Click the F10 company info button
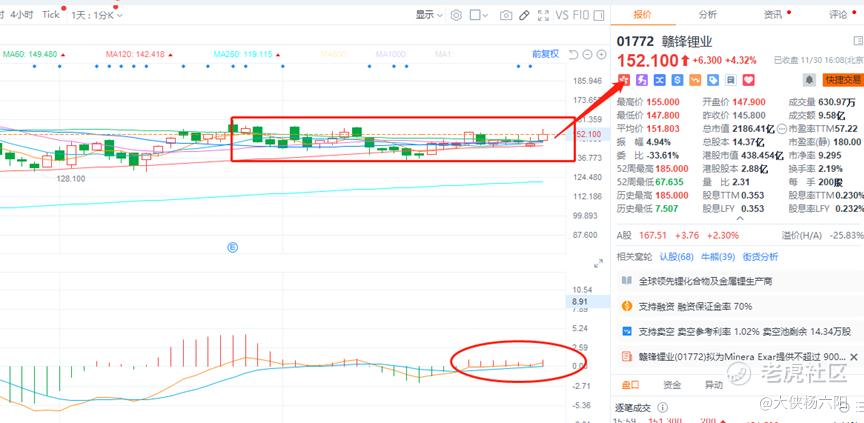This screenshot has width=864, height=423. tap(581, 15)
